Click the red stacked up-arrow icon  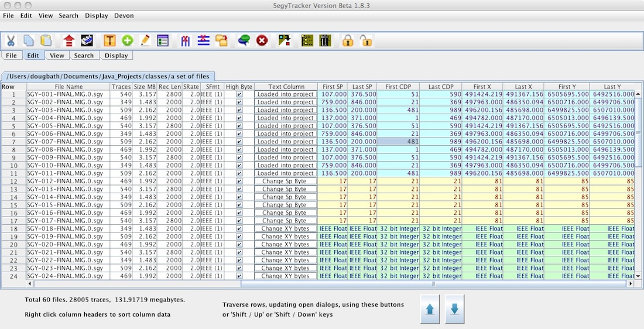pyautogui.click(x=69, y=40)
